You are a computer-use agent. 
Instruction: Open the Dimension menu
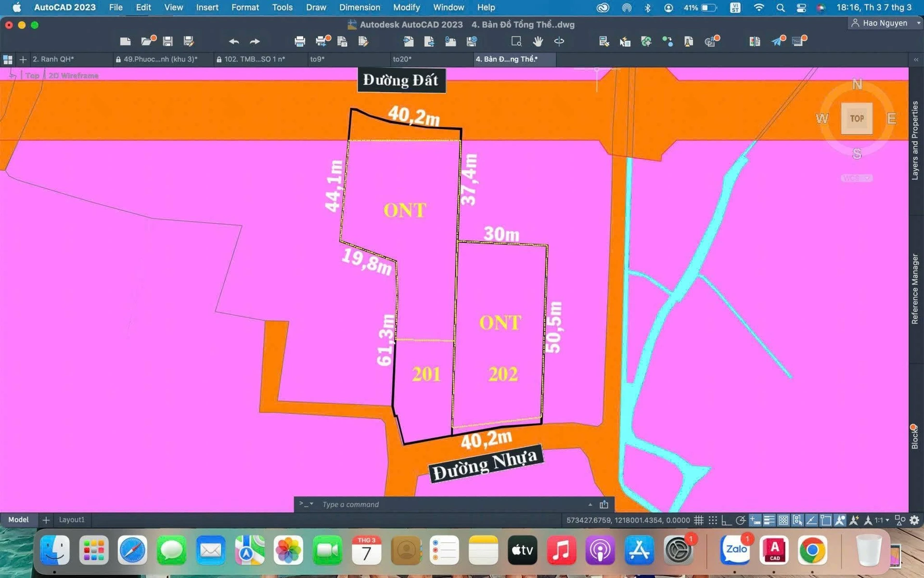point(359,7)
